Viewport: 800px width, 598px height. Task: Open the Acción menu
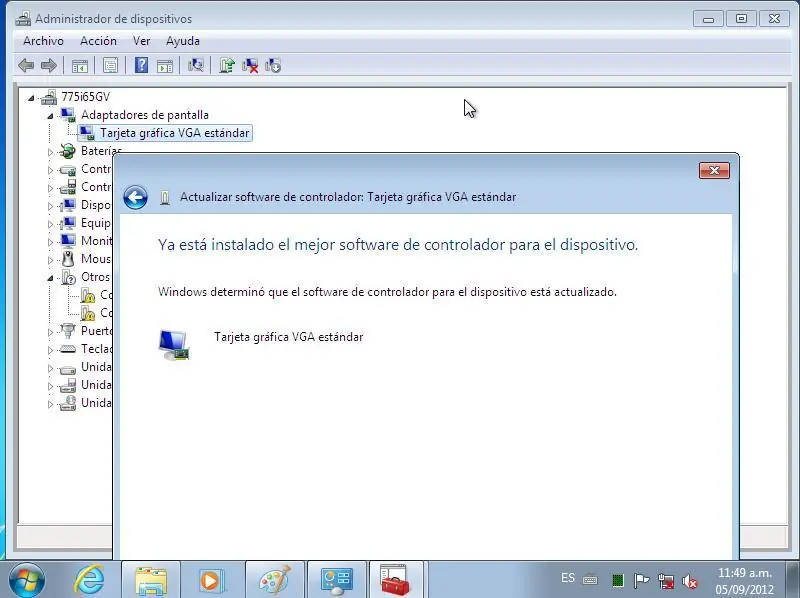point(98,41)
